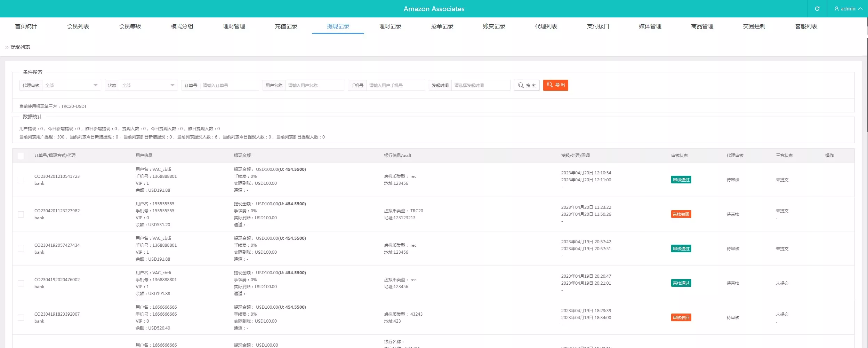Click the refresh icon in top bar
This screenshot has height=348, width=868.
(x=817, y=9)
